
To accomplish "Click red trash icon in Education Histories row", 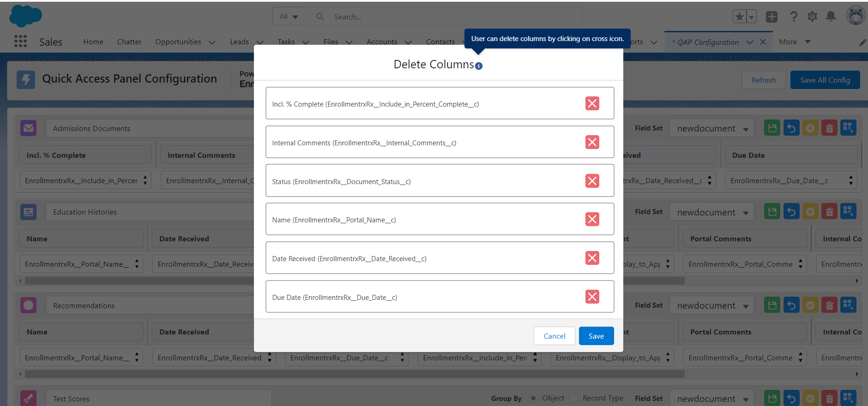I will (x=829, y=212).
